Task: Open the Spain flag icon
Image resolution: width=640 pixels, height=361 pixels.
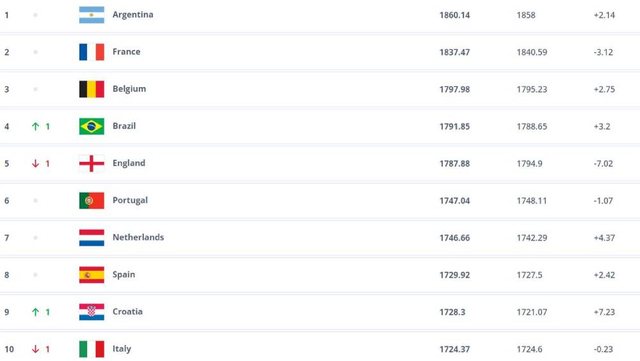Action: point(91,275)
